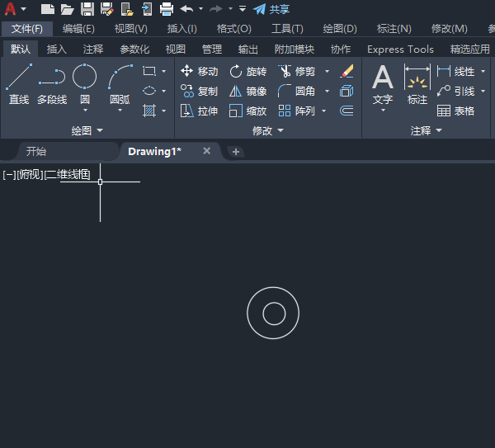Image resolution: width=495 pixels, height=448 pixels.
Task: Expand the redo history dropdown
Action: click(x=230, y=9)
